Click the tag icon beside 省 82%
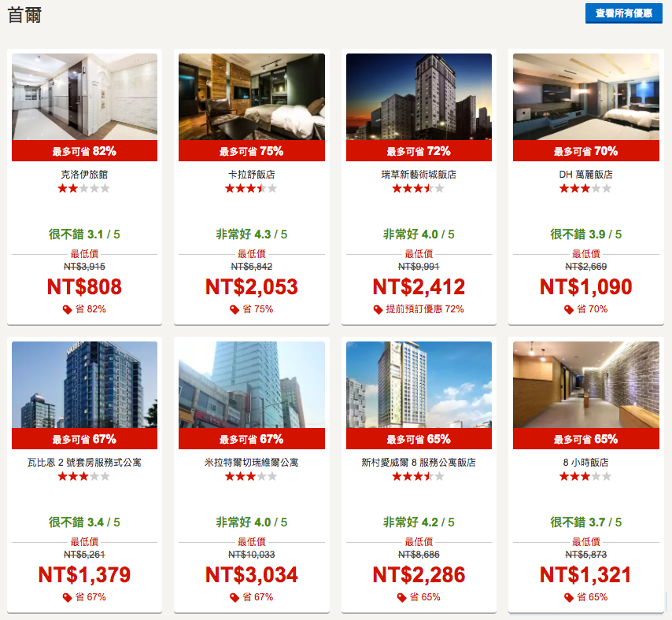 [68, 309]
